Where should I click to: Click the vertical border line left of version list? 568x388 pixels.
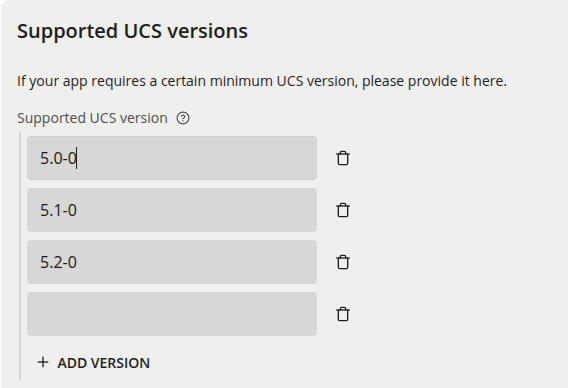20,256
